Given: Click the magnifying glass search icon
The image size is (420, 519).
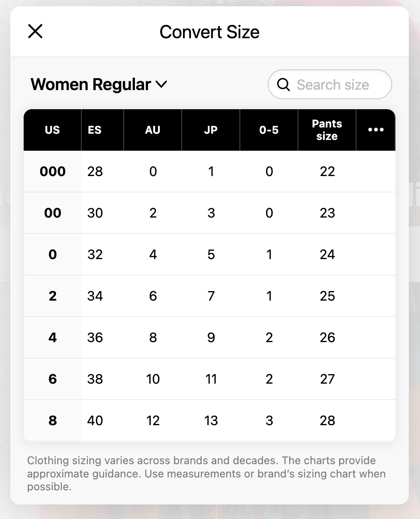Looking at the screenshot, I should tap(283, 85).
